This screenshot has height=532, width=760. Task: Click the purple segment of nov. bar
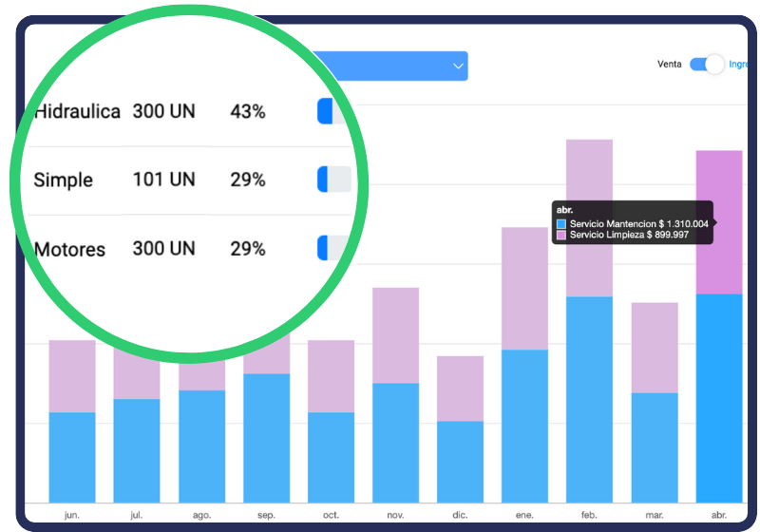(x=395, y=335)
